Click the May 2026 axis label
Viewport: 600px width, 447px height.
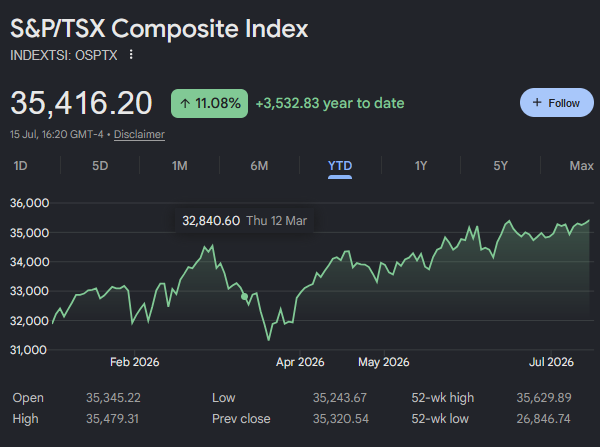pyautogui.click(x=384, y=362)
